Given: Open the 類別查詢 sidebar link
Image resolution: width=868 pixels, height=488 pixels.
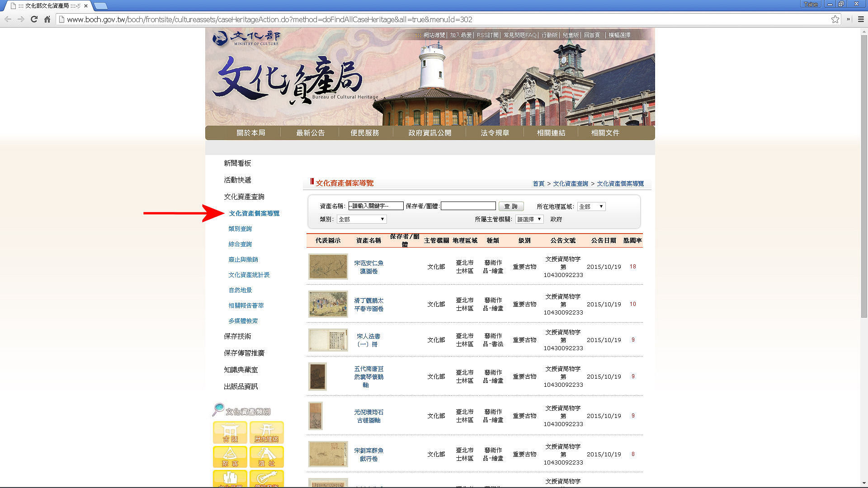Looking at the screenshot, I should click(240, 229).
